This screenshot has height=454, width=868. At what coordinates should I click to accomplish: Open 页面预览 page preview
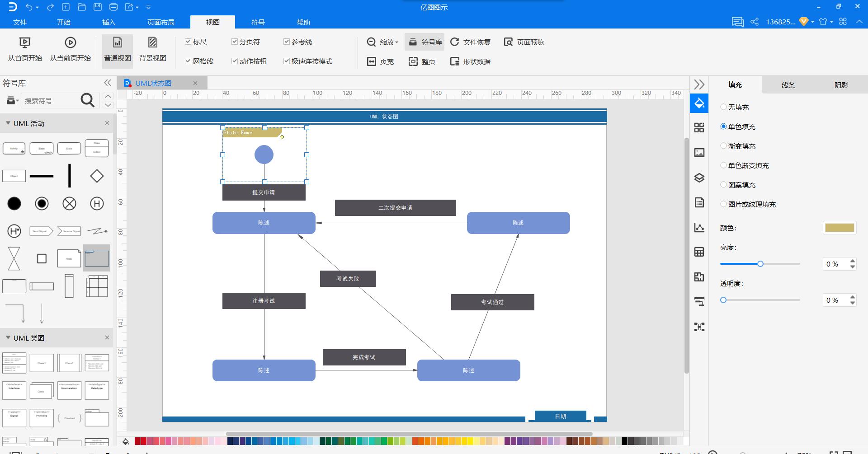(524, 42)
